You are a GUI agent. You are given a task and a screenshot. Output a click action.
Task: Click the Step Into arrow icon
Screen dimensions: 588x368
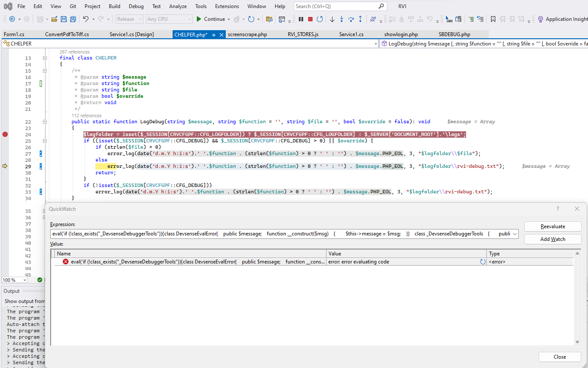pos(341,19)
